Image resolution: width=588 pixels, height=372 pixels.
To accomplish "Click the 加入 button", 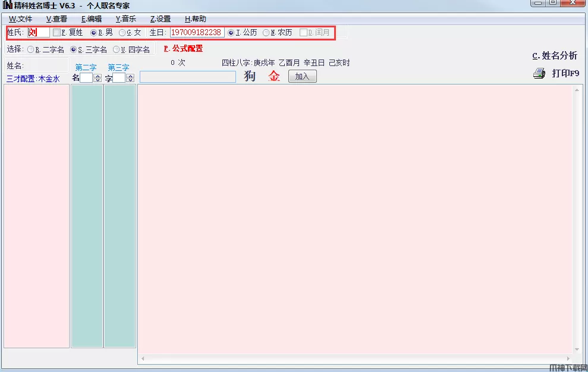I will tap(302, 76).
